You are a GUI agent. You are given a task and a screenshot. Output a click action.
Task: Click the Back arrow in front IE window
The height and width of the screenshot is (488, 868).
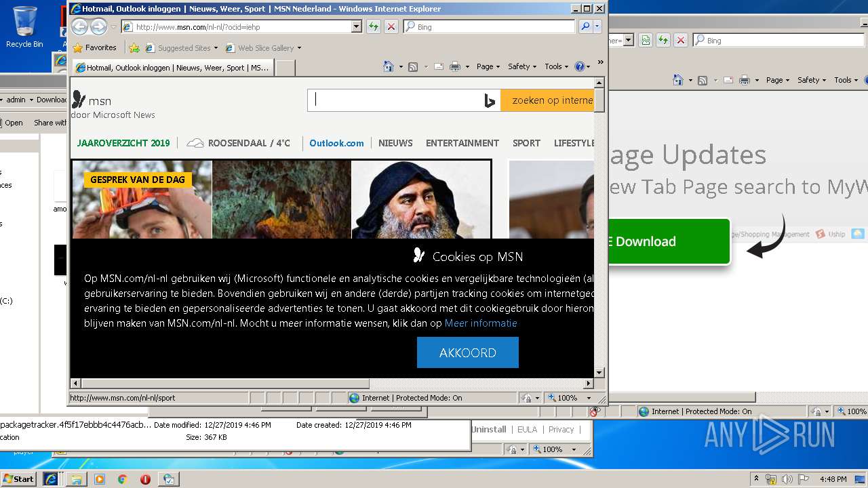pos(80,26)
